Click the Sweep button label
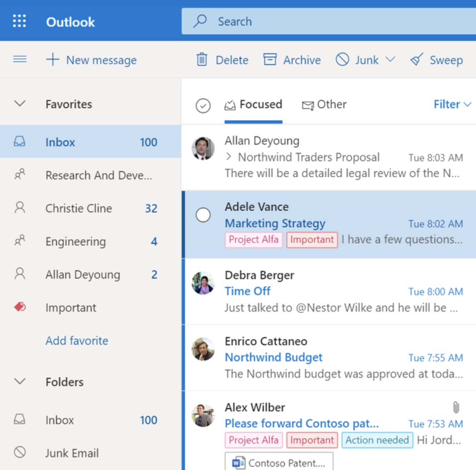 tap(446, 60)
